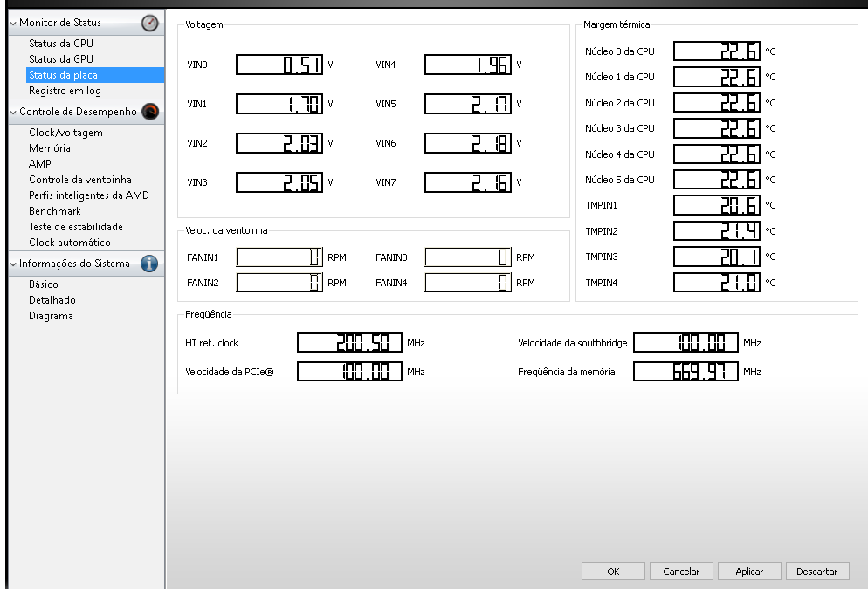The width and height of the screenshot is (868, 589).
Task: Click the FANIN2 RPM field
Action: click(279, 283)
